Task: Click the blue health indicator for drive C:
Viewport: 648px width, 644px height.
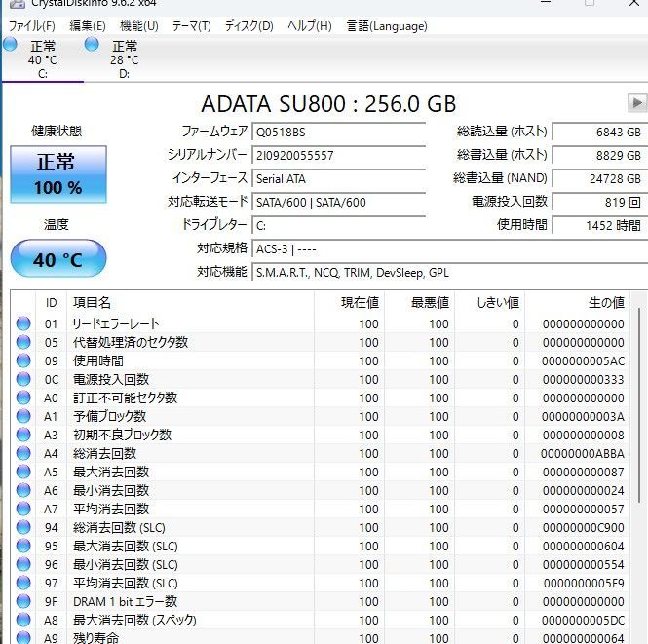Action: [10, 44]
